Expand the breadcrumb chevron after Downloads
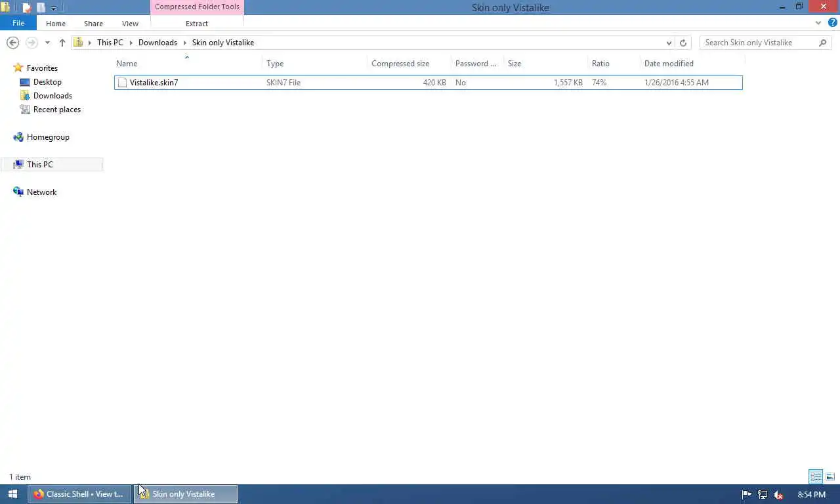 point(185,43)
